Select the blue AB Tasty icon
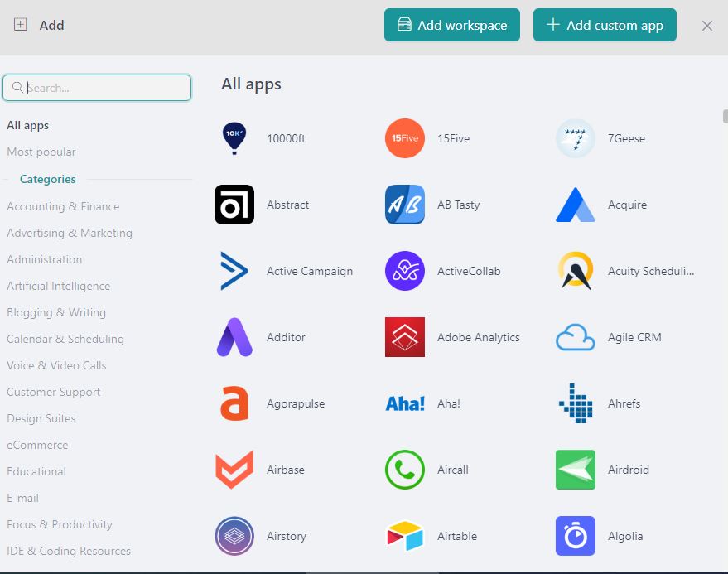Image resolution: width=728 pixels, height=574 pixels. [405, 205]
